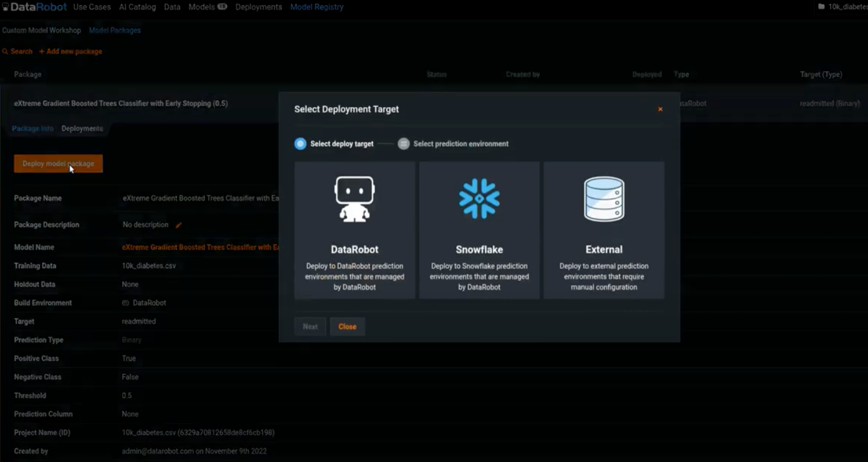Select the 'Select prediction environment' step indicator
The image size is (868, 462).
(403, 143)
